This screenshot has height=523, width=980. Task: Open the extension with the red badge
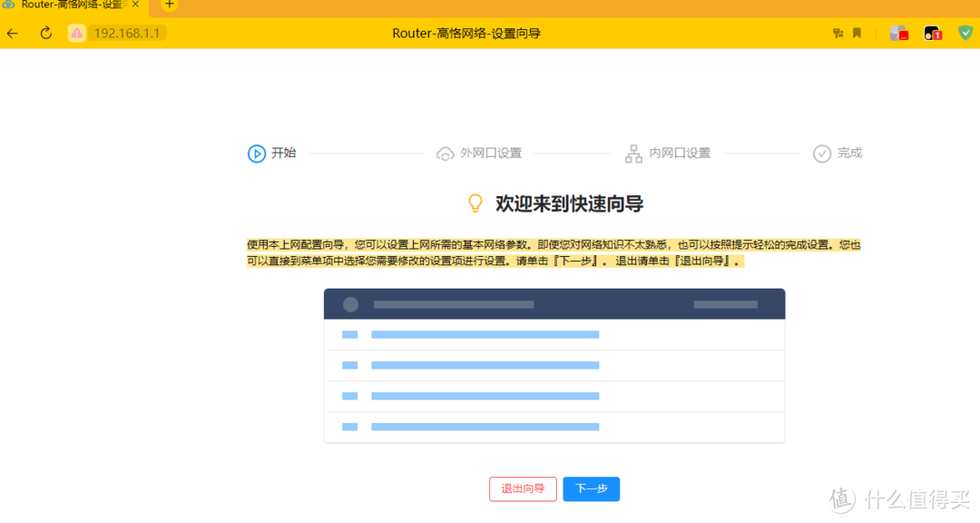pyautogui.click(x=898, y=33)
